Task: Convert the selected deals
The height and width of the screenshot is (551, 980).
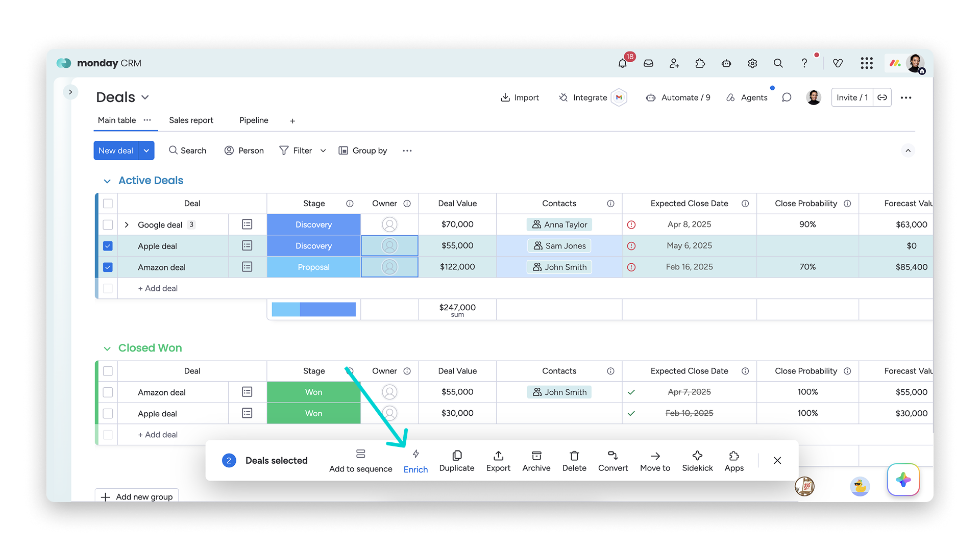Action: (613, 461)
